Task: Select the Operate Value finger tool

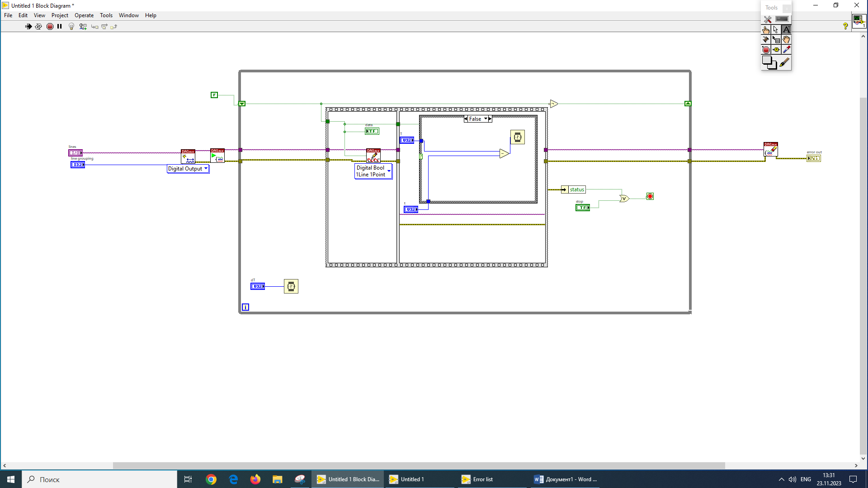Action: [766, 29]
